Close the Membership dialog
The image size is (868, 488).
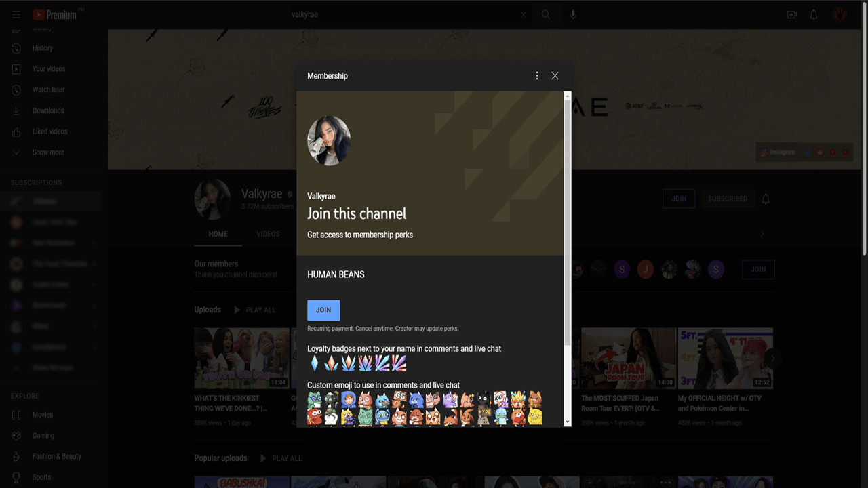coord(555,76)
